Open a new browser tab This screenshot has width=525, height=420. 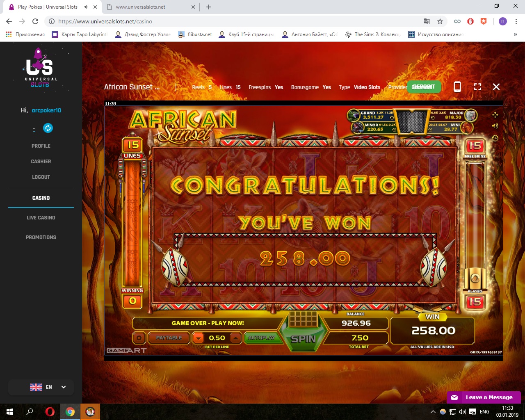(x=209, y=7)
